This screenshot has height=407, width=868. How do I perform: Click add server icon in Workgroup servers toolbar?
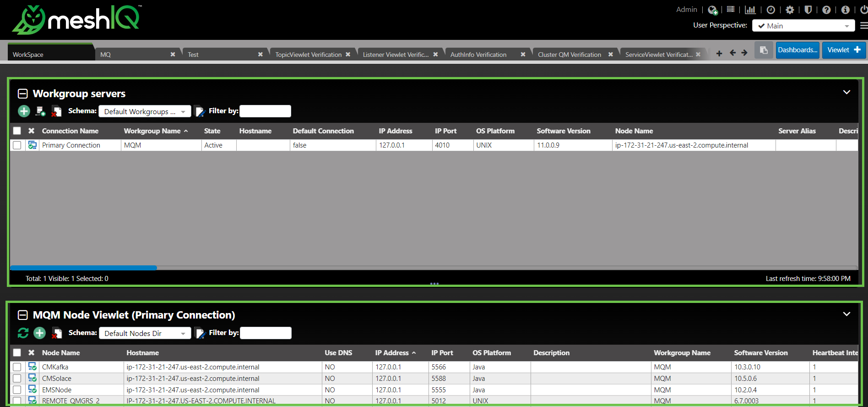tap(40, 111)
